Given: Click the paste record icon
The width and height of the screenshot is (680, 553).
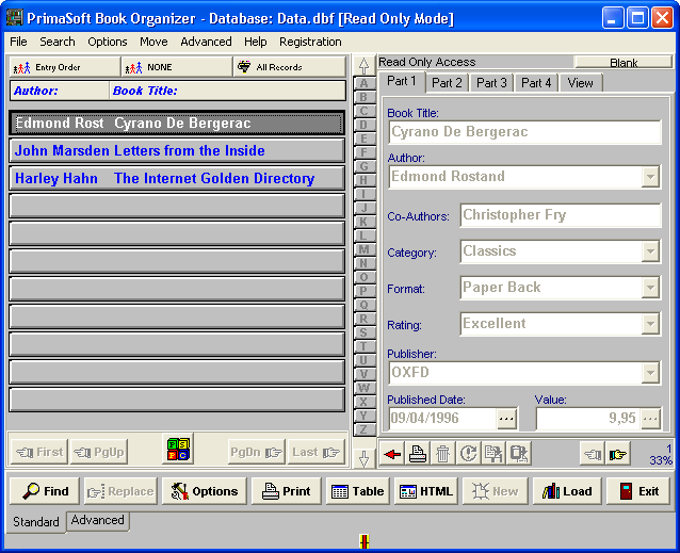Looking at the screenshot, I should pyautogui.click(x=518, y=454).
